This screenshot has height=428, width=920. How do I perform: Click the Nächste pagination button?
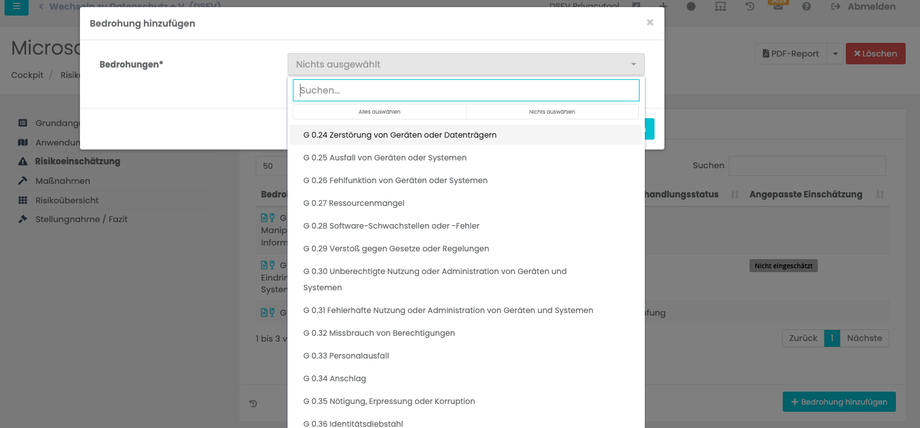click(864, 338)
